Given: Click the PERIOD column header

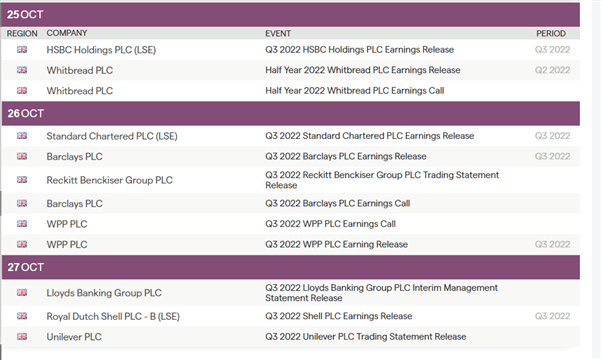Looking at the screenshot, I should (x=551, y=33).
